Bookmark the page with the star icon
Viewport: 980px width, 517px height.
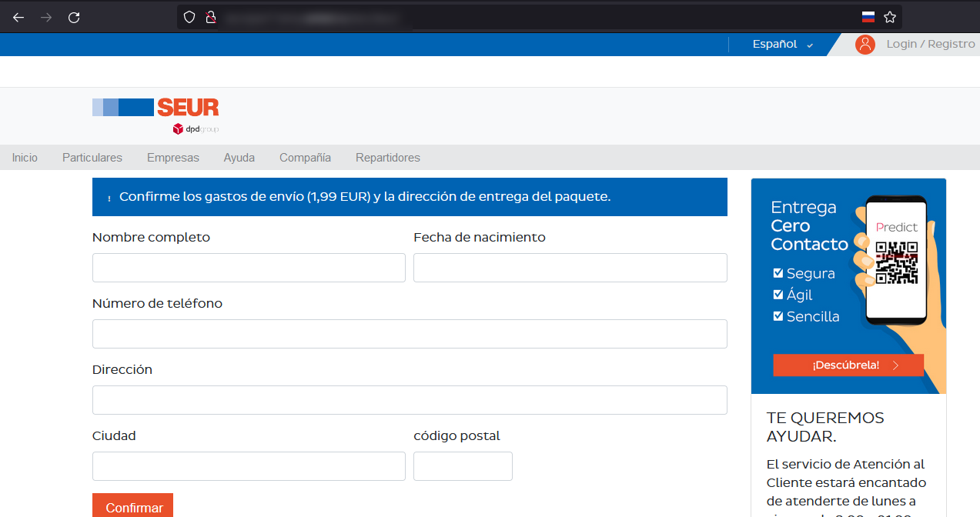pos(890,17)
